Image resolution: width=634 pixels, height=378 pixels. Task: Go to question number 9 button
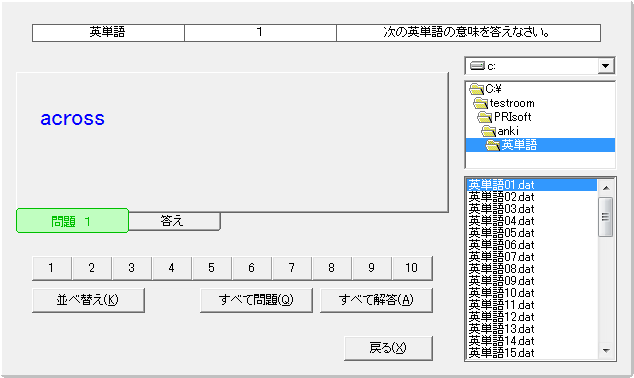[372, 268]
